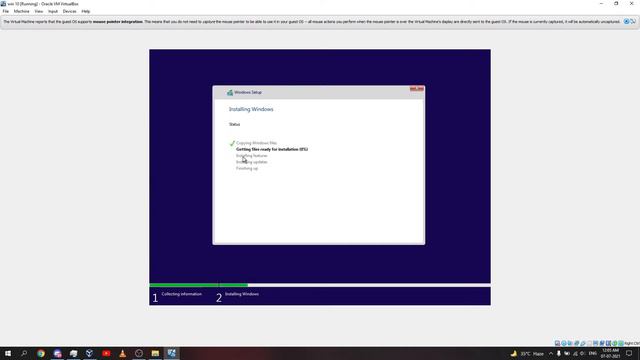Open the volume tray icon

click(x=582, y=353)
